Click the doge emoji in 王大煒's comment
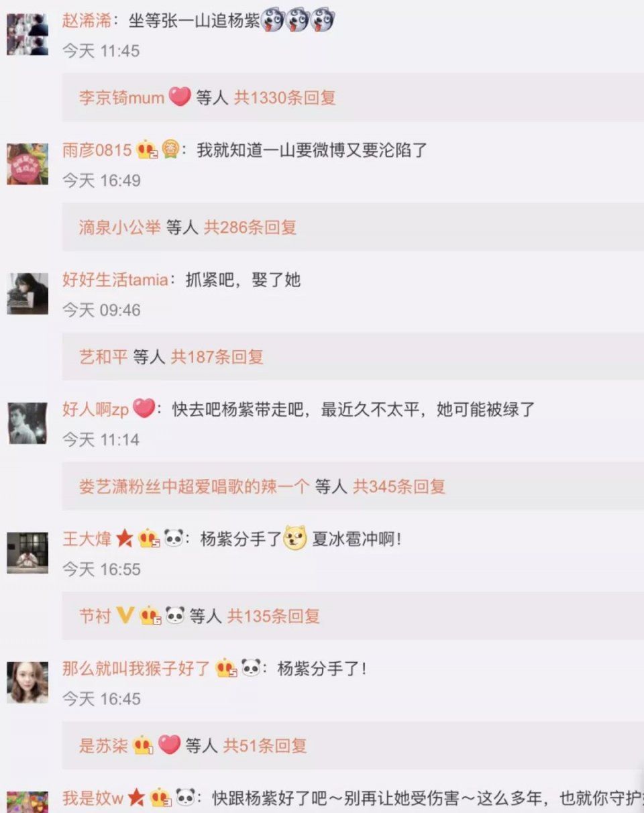 click(294, 538)
